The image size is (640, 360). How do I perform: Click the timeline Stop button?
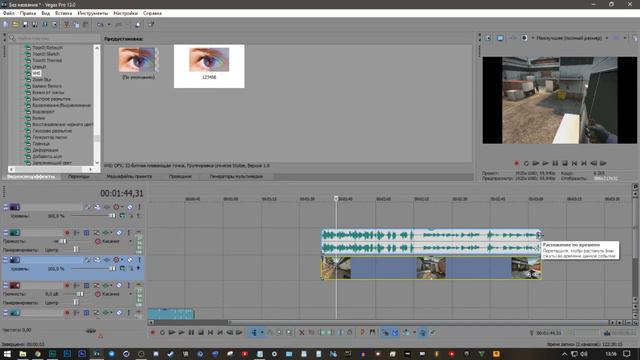coord(201,333)
